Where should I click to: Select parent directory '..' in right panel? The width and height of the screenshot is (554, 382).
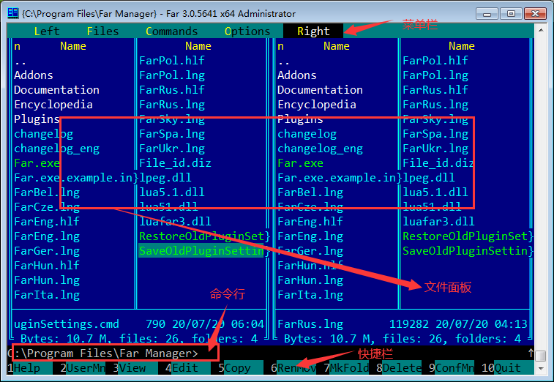tap(283, 62)
